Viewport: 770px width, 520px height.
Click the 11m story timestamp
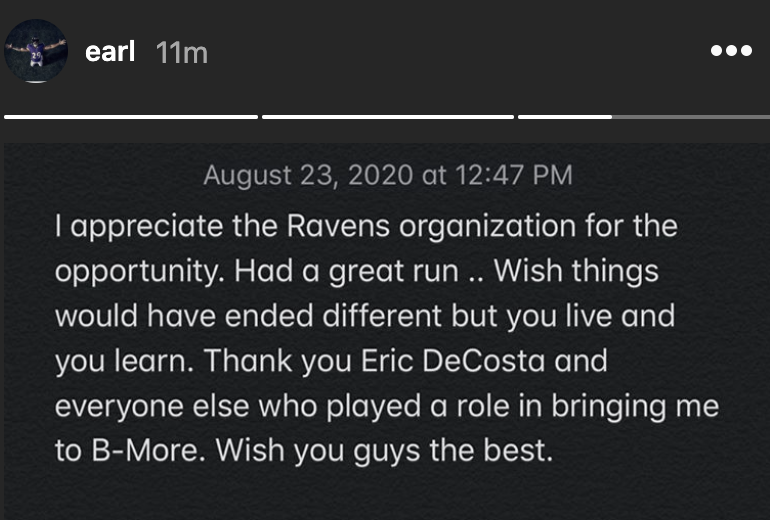pos(182,53)
